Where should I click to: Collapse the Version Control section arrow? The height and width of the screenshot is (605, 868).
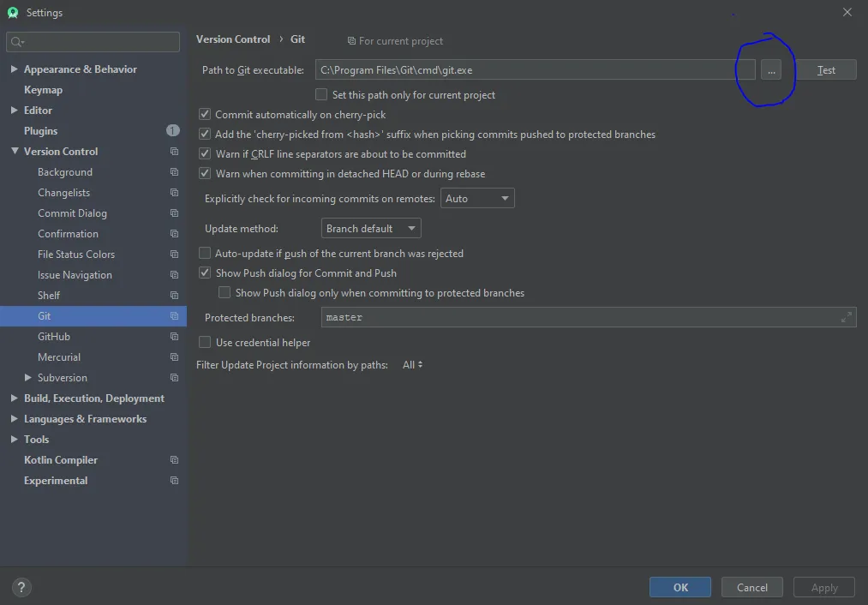click(15, 151)
